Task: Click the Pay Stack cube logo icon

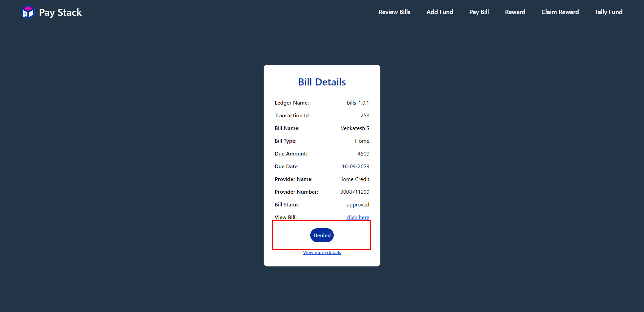Action: [x=28, y=12]
